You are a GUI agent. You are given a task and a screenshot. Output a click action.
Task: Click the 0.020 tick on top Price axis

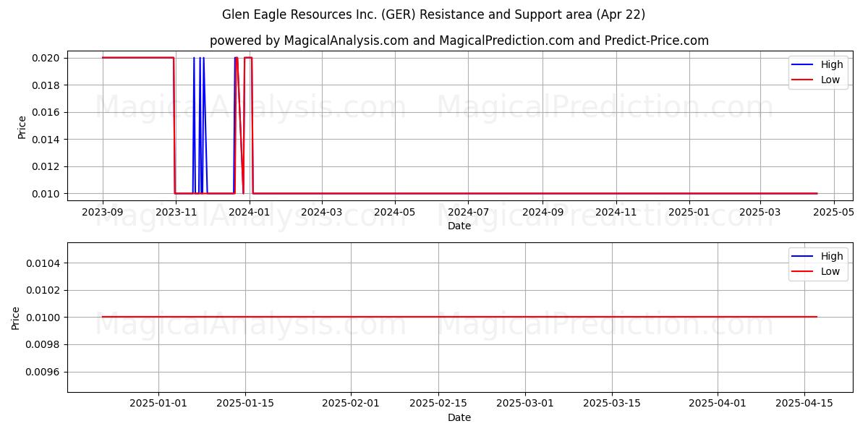tap(46, 58)
